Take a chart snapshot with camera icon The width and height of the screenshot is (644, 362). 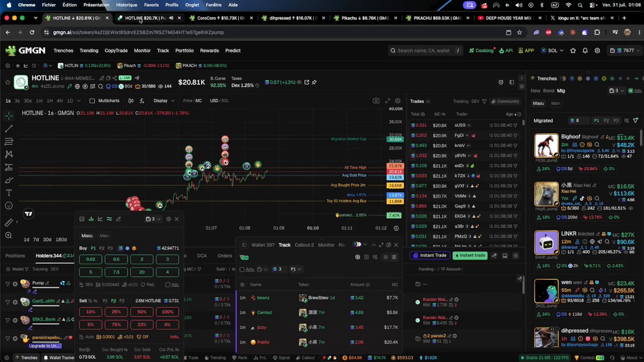(x=376, y=101)
